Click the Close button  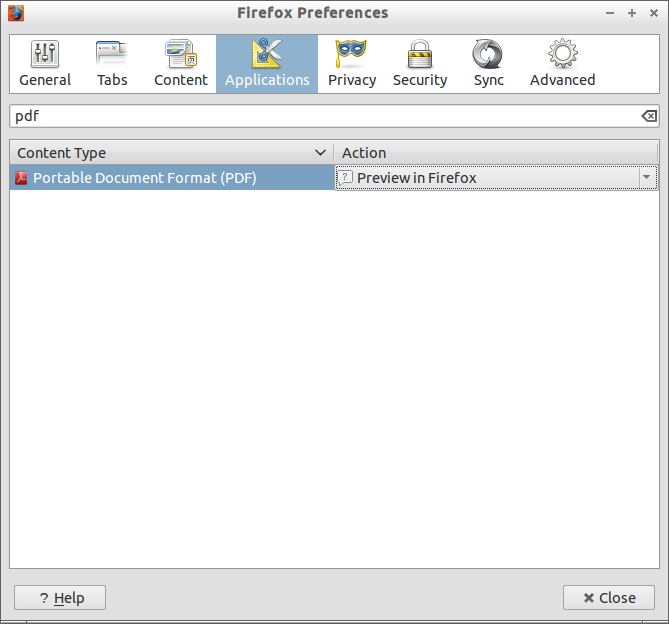coord(609,598)
